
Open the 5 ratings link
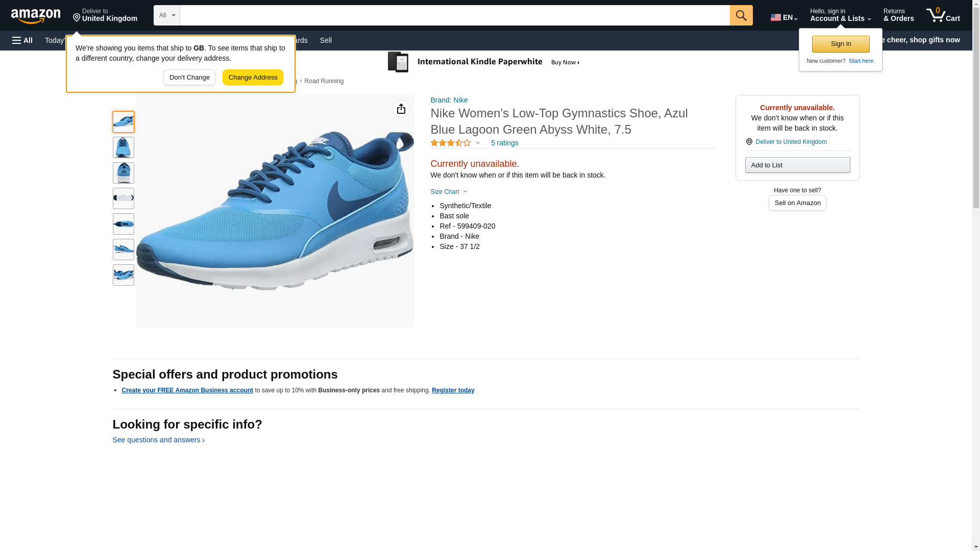tap(504, 143)
